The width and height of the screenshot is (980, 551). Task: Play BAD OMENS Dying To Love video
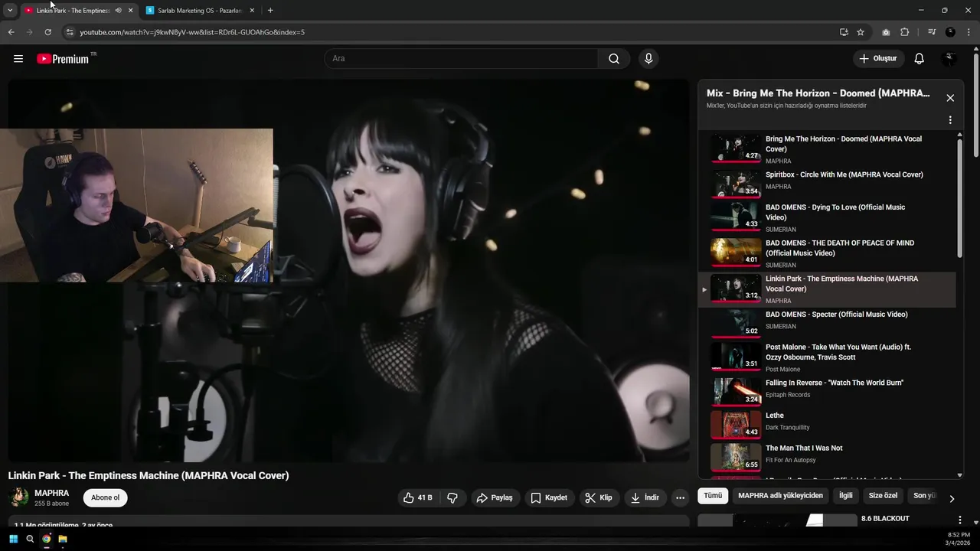point(827,218)
